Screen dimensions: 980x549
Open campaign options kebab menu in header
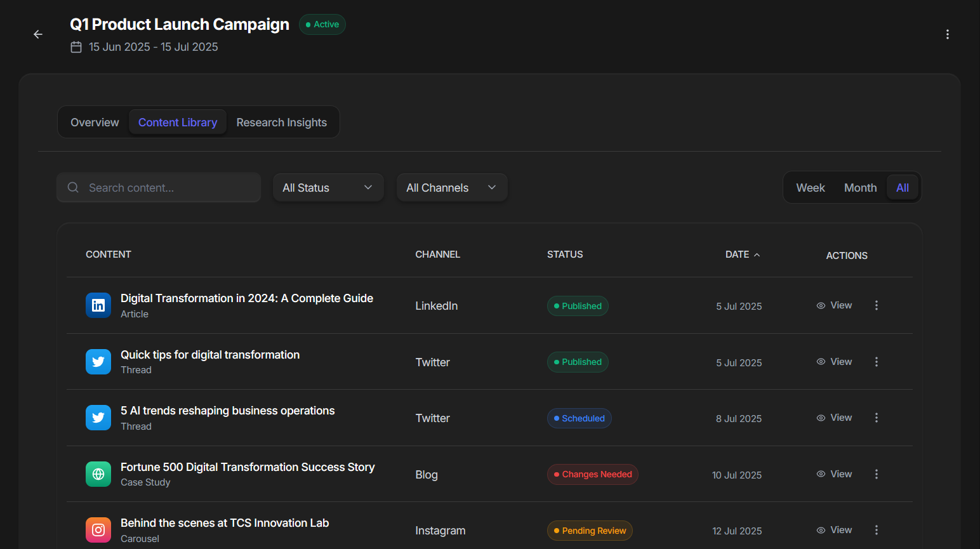[947, 34]
